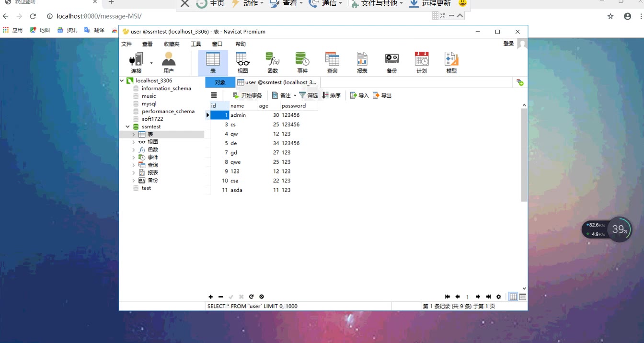This screenshot has height=343, width=644.
Task: Click the Connection (连接) plug icon
Action: (137, 59)
